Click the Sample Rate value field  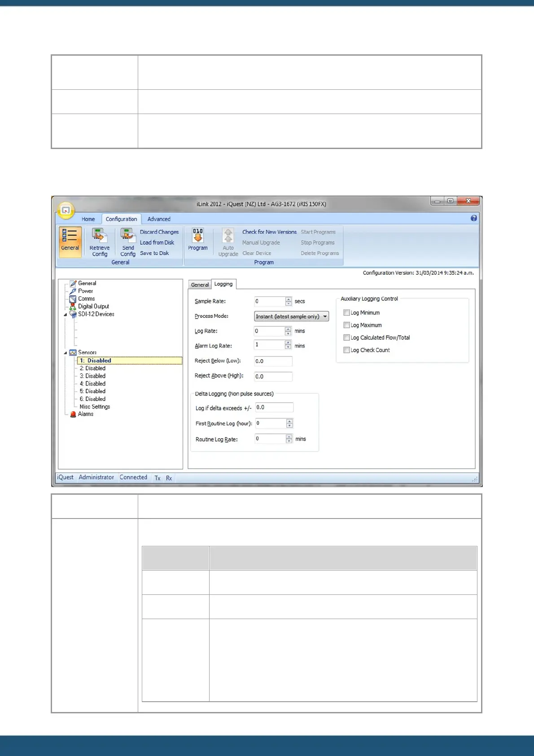[x=270, y=301]
